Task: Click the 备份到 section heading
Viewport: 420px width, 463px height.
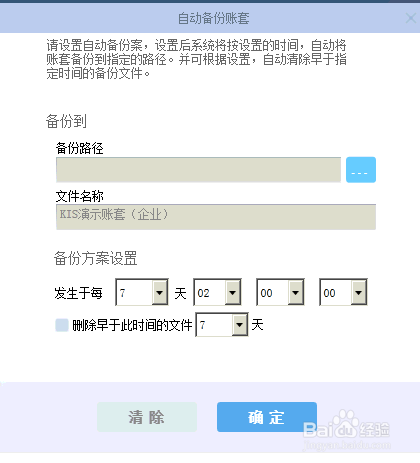Action: 66,121
